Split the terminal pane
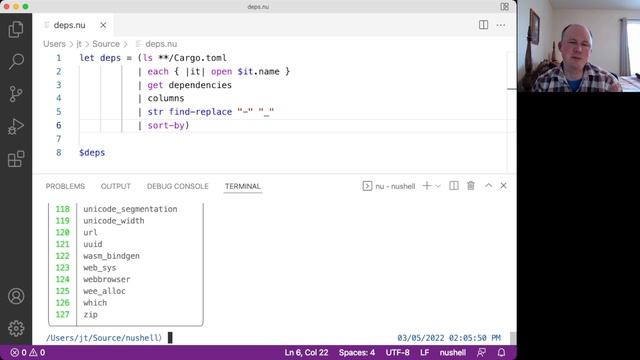 [x=453, y=186]
